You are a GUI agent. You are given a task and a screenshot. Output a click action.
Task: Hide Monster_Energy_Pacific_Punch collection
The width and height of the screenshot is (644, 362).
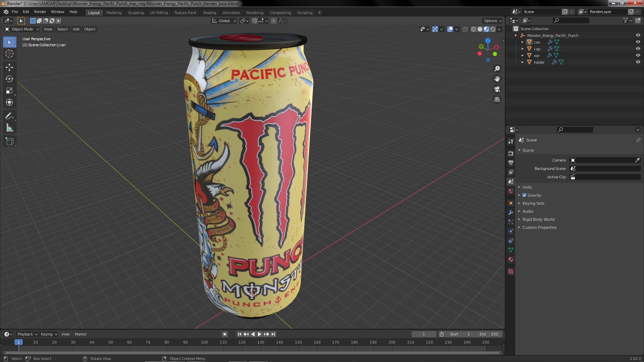pyautogui.click(x=638, y=35)
